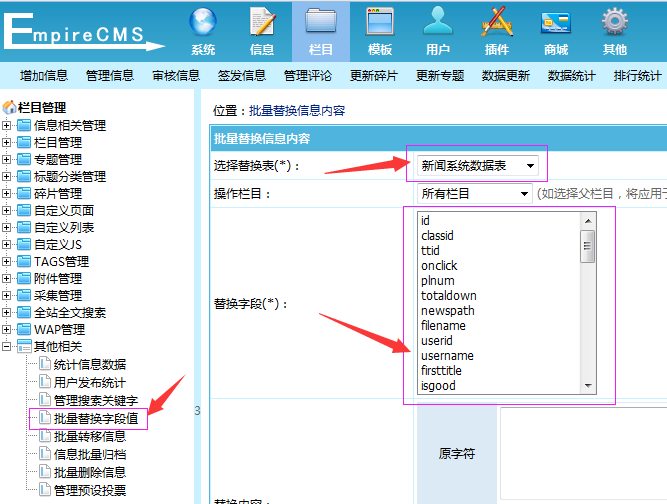Go to 更新专题 menu
Screen dimensions: 667x504
coord(440,76)
